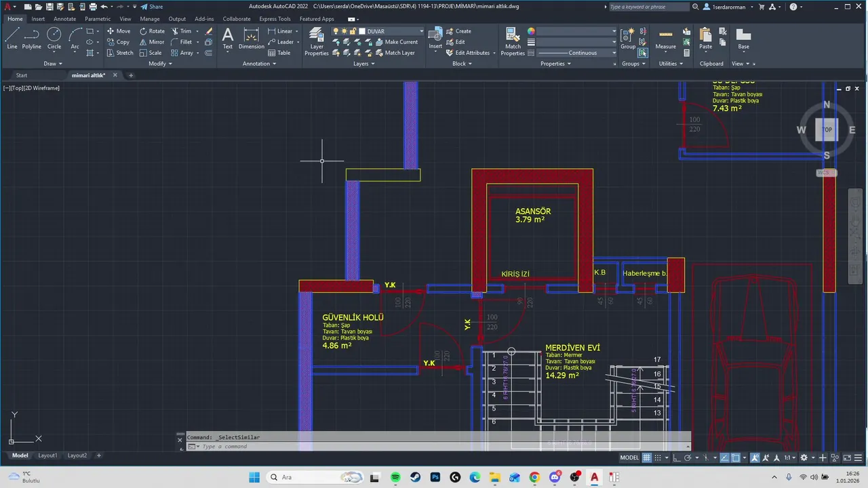Click the TOP face of ViewCube
Image resolution: width=868 pixels, height=488 pixels.
point(827,129)
